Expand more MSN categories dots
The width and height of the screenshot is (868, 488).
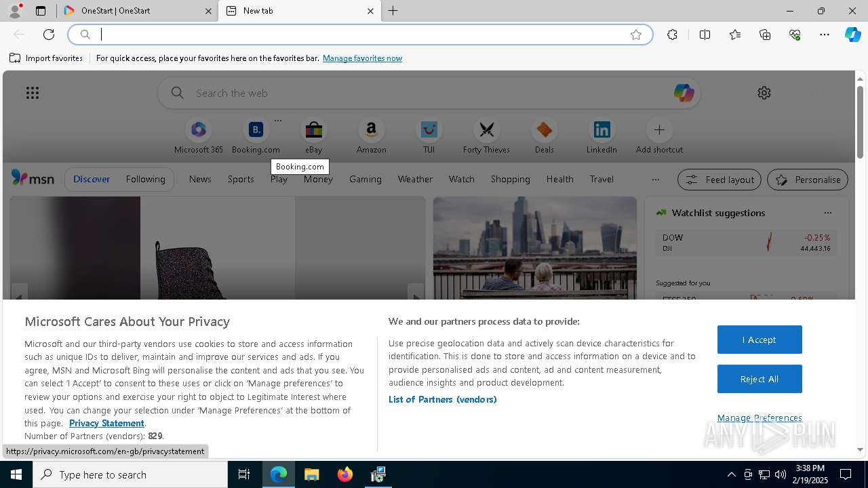(655, 180)
